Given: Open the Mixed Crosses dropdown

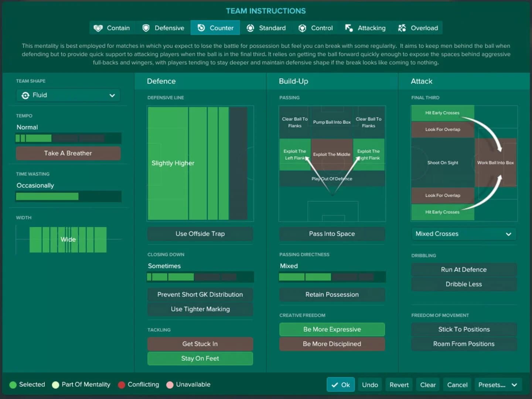Looking at the screenshot, I should tap(464, 233).
